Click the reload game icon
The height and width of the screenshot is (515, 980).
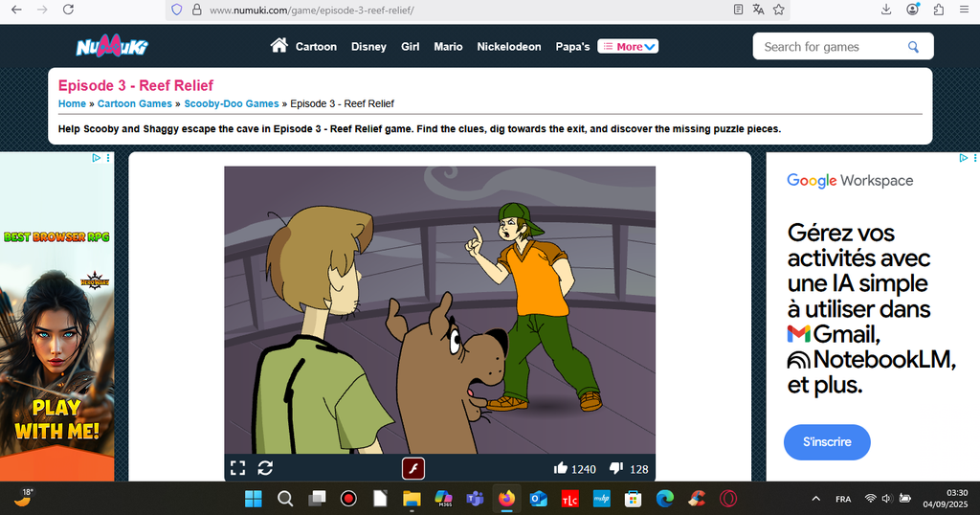tap(265, 468)
